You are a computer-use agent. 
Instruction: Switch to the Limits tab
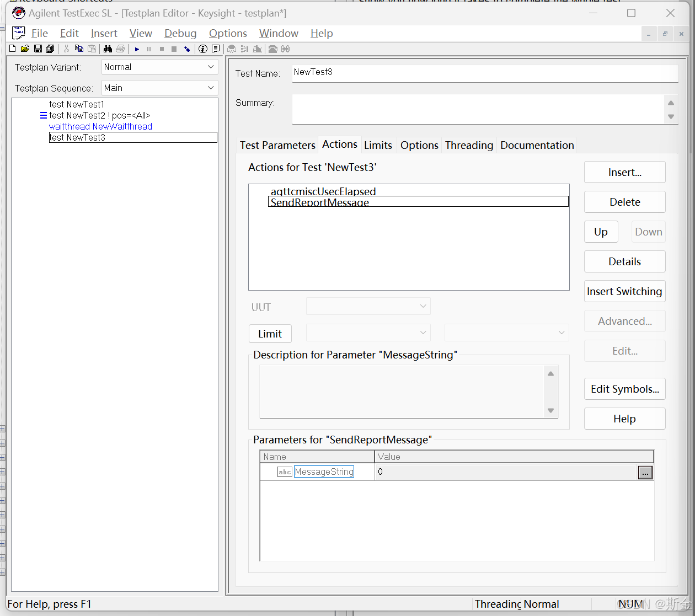(x=378, y=145)
